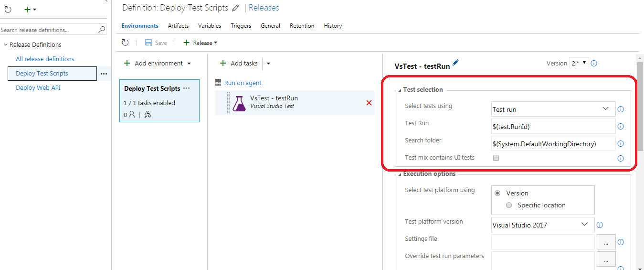644x270 pixels.
Task: Click Add environment button
Action: click(158, 63)
